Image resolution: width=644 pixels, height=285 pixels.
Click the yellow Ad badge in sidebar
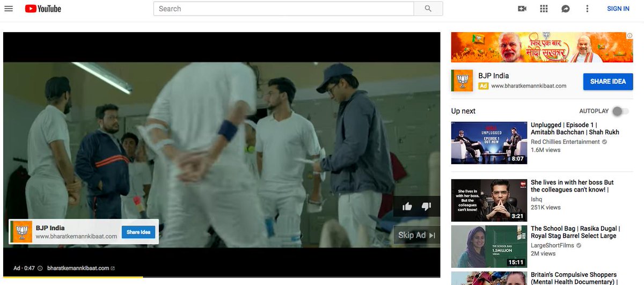484,86
